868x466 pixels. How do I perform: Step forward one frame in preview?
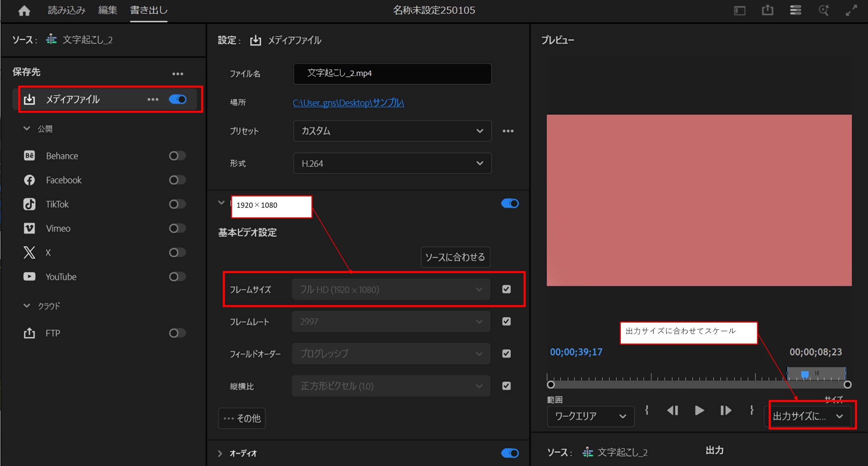[725, 410]
